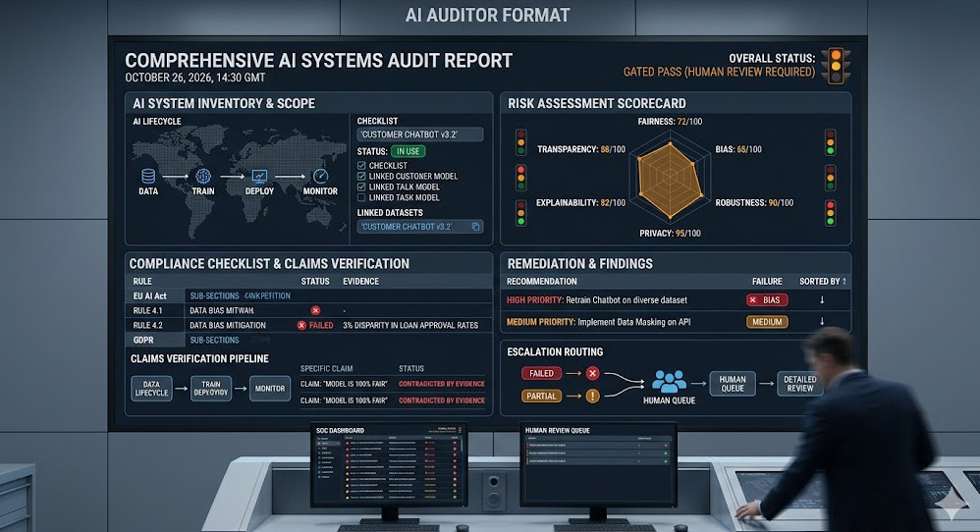Open the SOC Dashboard monitor window
980x532 pixels.
tap(389, 465)
